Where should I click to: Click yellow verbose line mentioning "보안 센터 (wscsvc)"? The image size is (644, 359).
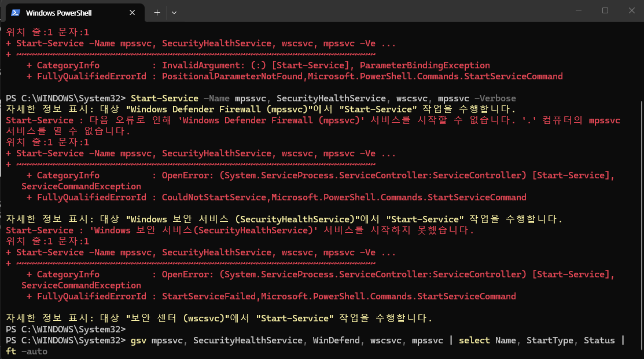click(219, 318)
